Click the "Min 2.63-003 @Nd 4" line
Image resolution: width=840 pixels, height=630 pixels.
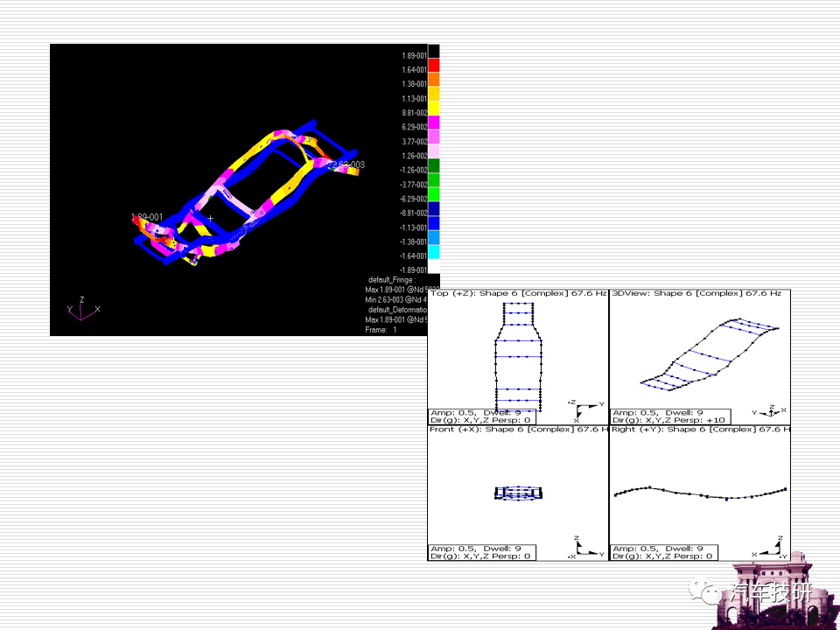(x=395, y=300)
